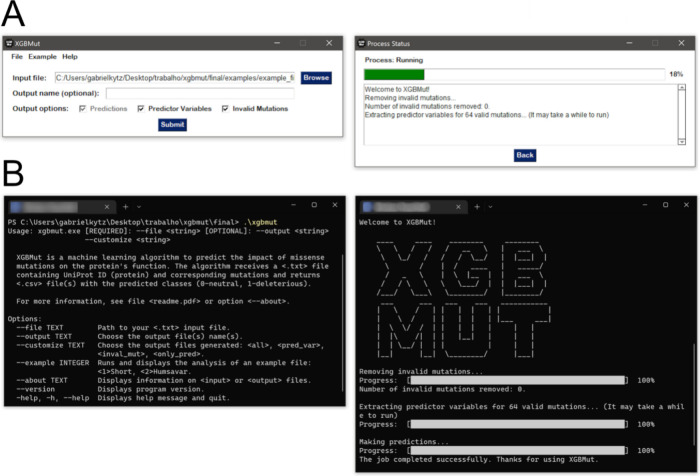The width and height of the screenshot is (700, 476).
Task: Close the right terminal's blurred tab
Action: (x=458, y=207)
